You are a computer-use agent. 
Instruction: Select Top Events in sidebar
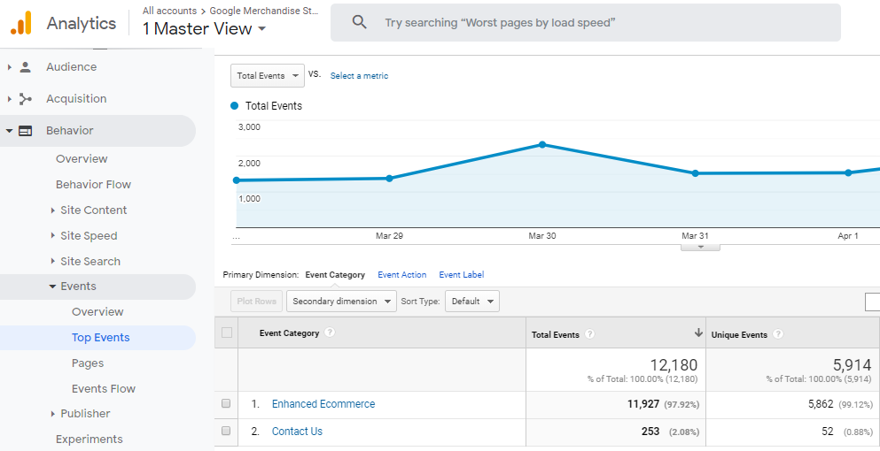100,338
